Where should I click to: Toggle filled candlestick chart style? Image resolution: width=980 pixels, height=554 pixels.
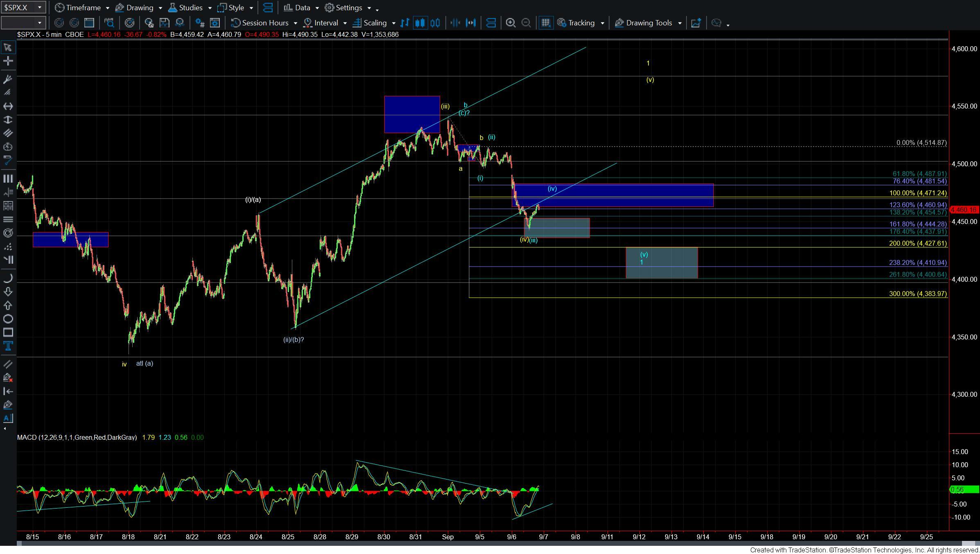tap(420, 23)
